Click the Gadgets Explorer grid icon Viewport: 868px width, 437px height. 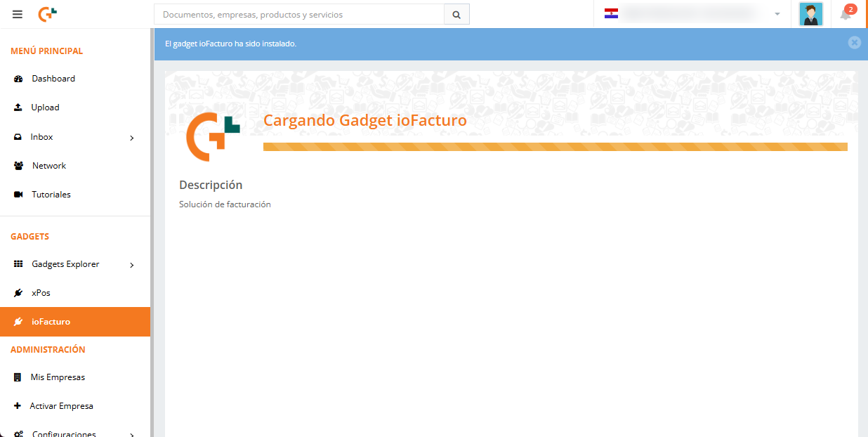tap(18, 264)
